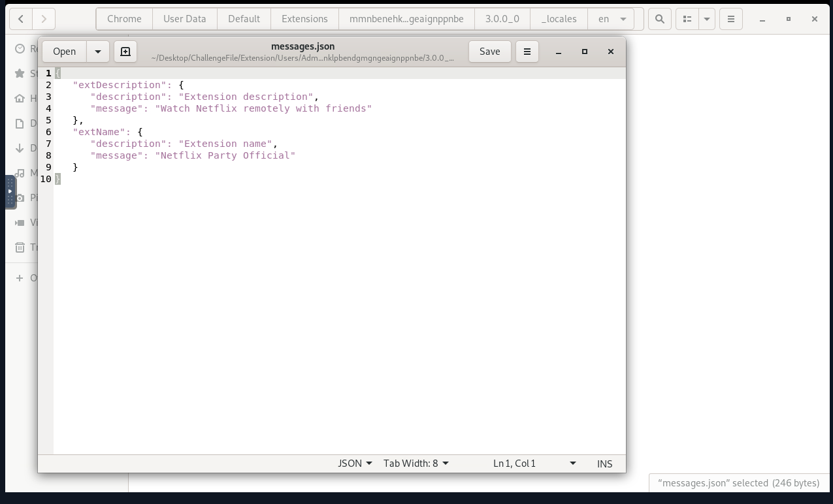Open the file manager hamburger menu
The height and width of the screenshot is (504, 833).
pyautogui.click(x=731, y=19)
